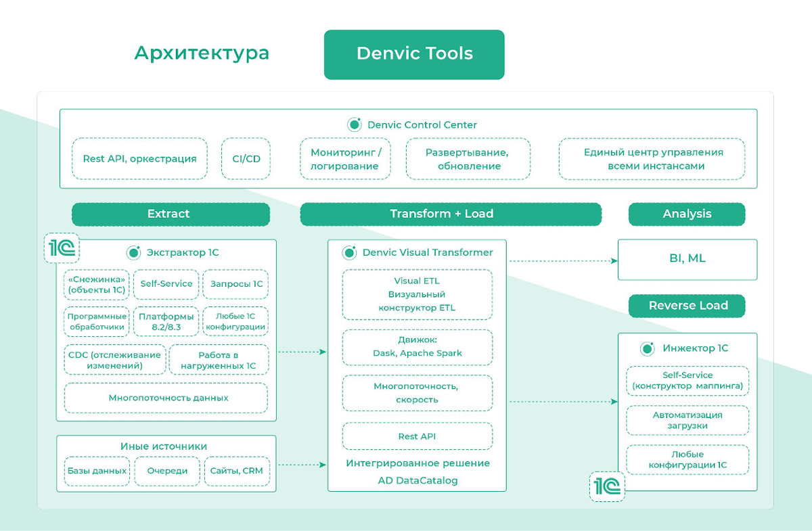Click the Denvic logo beside Denvic Visual Transformer

tap(349, 252)
